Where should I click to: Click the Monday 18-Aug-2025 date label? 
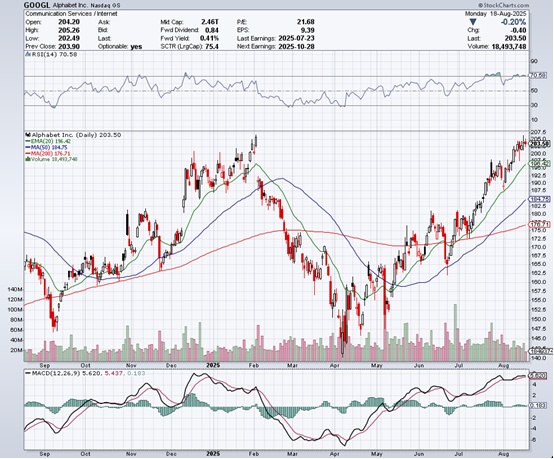click(x=495, y=14)
